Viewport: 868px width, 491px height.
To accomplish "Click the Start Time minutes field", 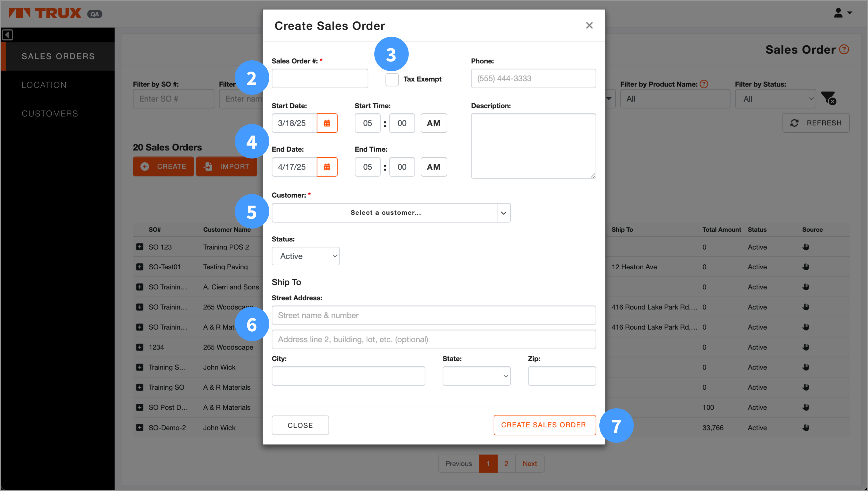I will click(x=402, y=123).
